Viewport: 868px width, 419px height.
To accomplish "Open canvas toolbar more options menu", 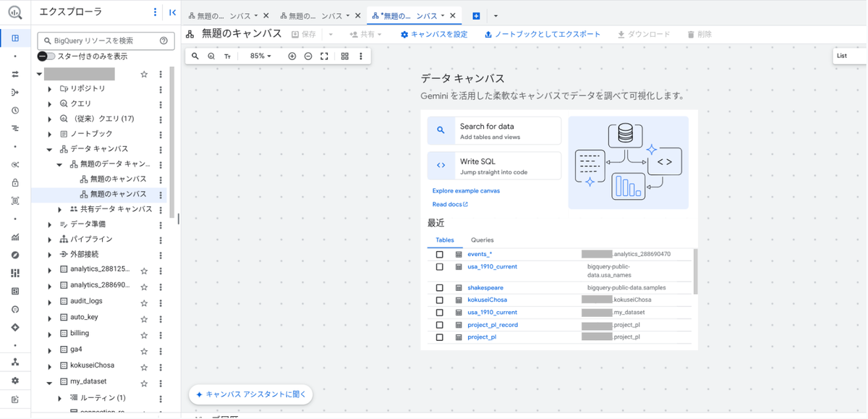I will [x=361, y=56].
